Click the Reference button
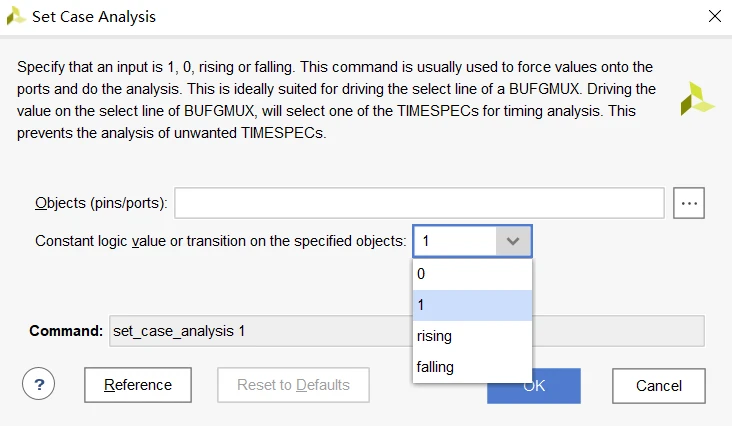Image resolution: width=732 pixels, height=426 pixels. [138, 385]
